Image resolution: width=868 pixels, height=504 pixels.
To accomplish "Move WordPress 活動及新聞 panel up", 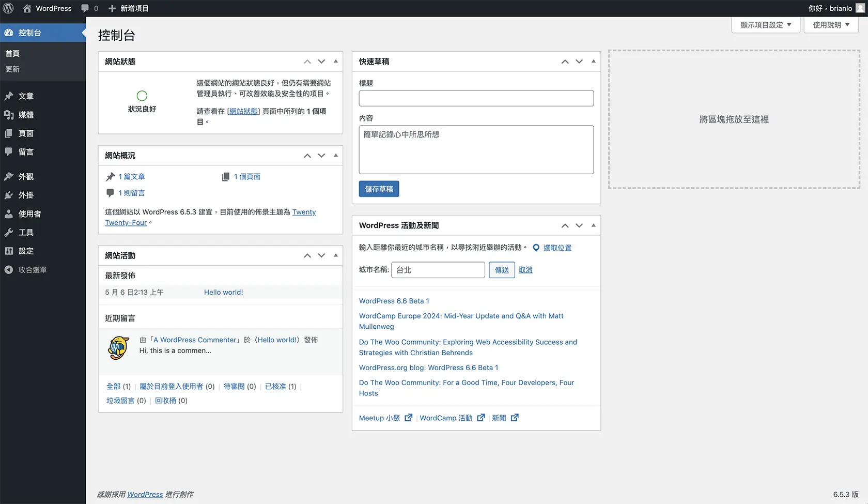I will coord(565,225).
